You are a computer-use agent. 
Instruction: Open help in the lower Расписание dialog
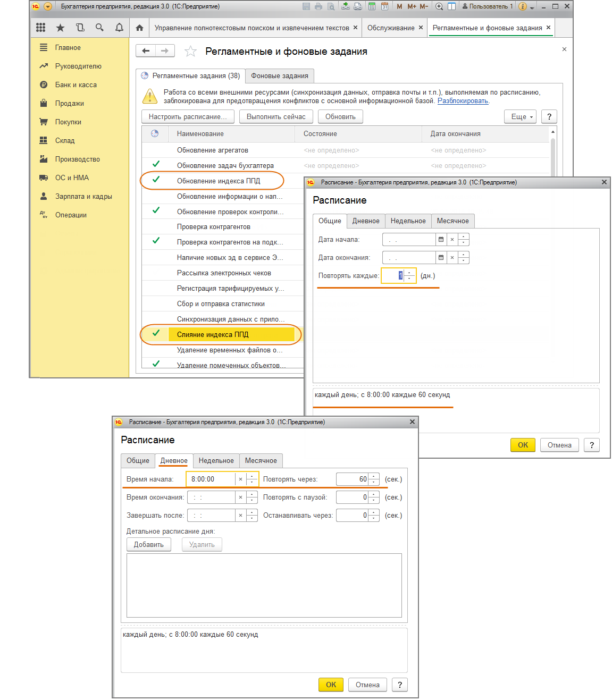point(399,685)
